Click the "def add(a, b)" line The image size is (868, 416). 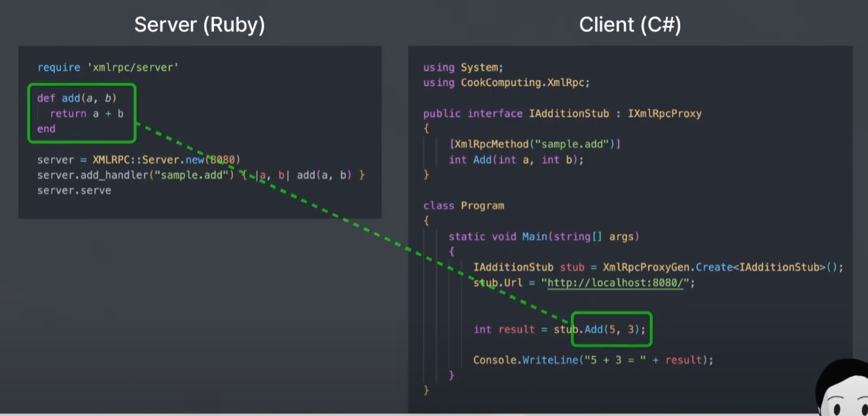click(x=77, y=98)
